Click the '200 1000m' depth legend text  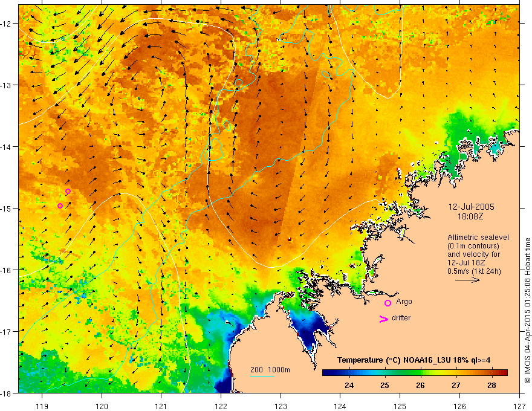click(270, 370)
